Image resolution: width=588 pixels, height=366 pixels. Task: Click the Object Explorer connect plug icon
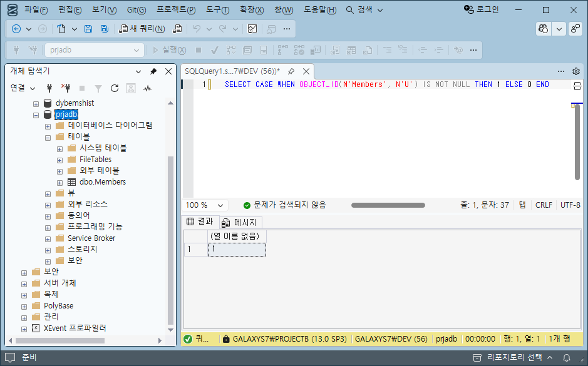pyautogui.click(x=49, y=88)
